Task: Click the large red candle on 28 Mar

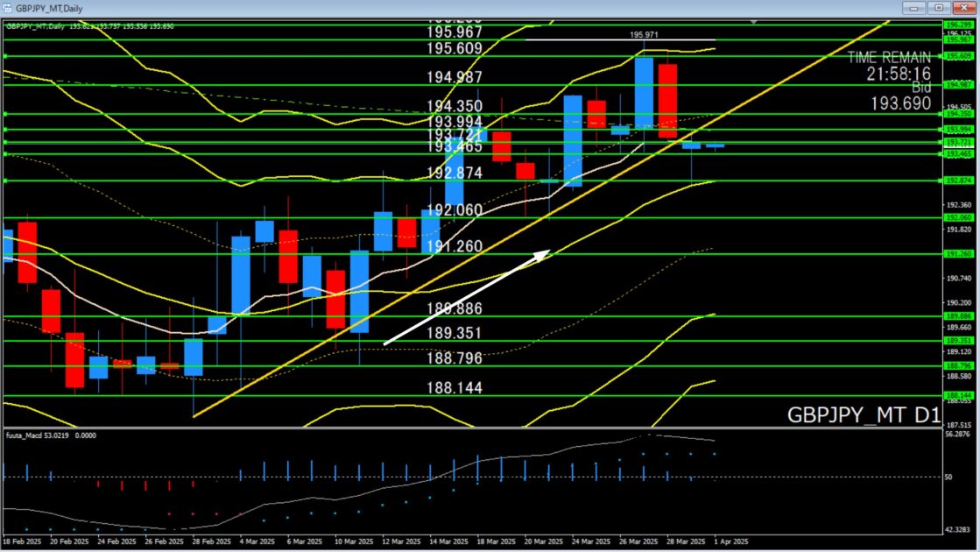Action: [x=667, y=101]
